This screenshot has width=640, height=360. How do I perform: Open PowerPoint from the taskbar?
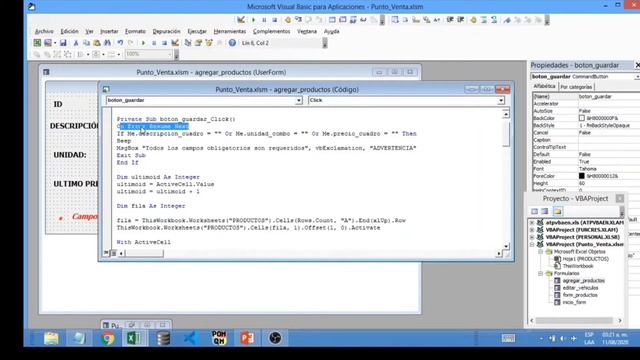tap(247, 338)
